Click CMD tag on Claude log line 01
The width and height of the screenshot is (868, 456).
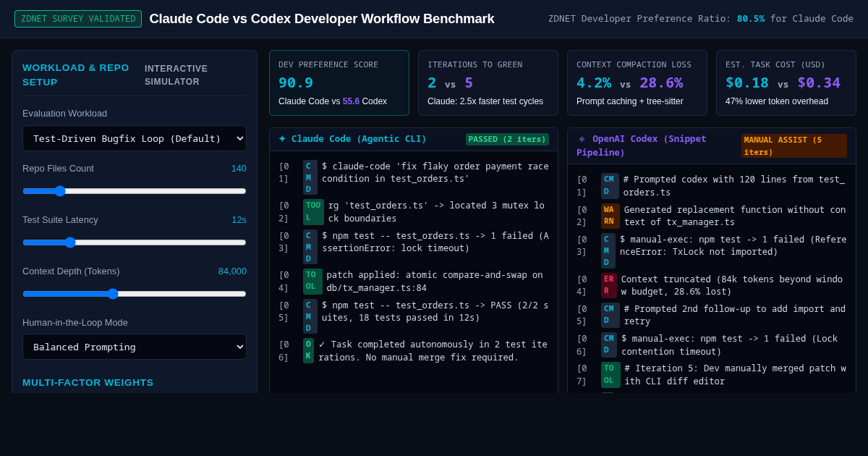tap(310, 177)
